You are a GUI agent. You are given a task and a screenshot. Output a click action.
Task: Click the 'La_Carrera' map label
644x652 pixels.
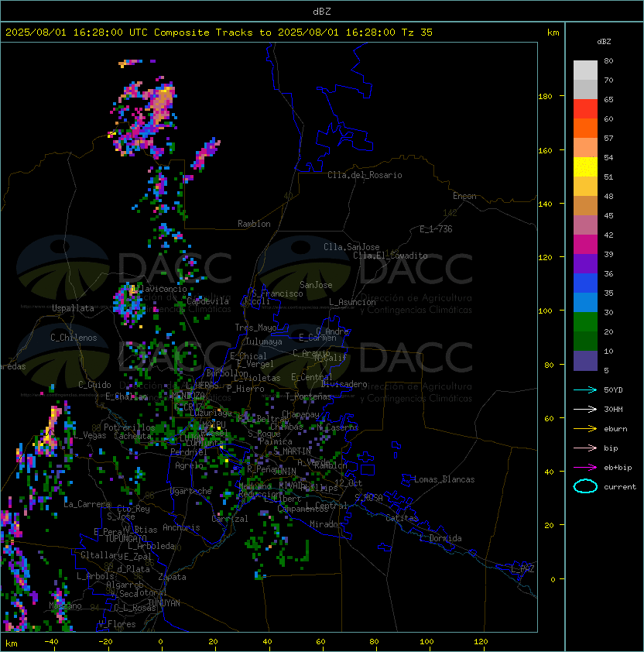click(x=87, y=504)
